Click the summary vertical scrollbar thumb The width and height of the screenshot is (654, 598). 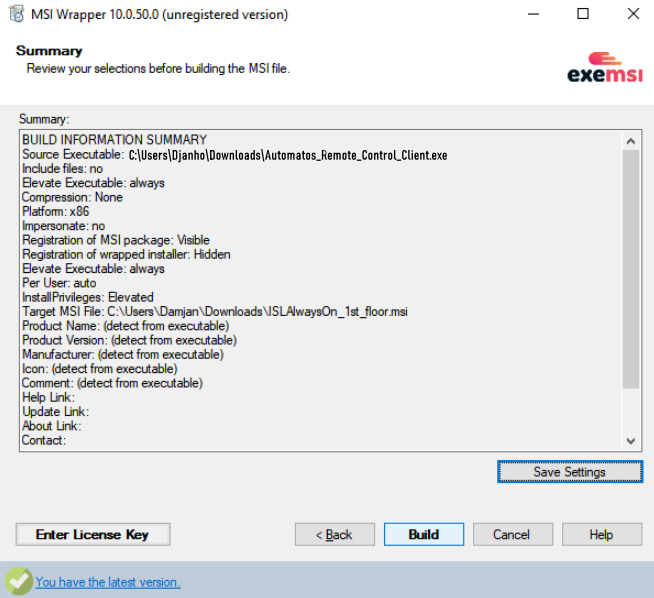click(x=631, y=269)
